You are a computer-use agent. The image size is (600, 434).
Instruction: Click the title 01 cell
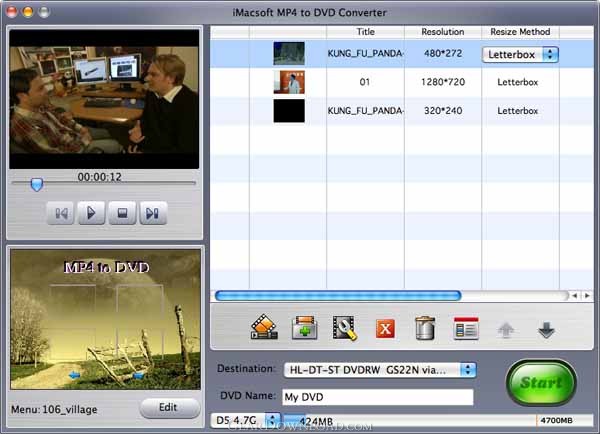point(365,82)
